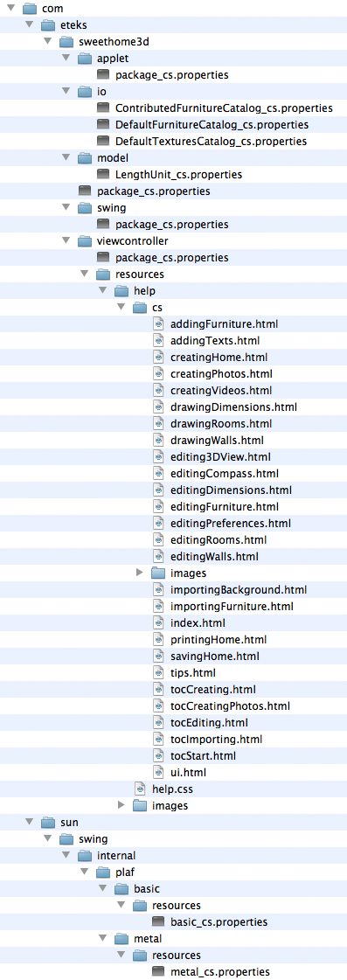Click the com folder icon
The width and height of the screenshot is (347, 980).
(30, 9)
